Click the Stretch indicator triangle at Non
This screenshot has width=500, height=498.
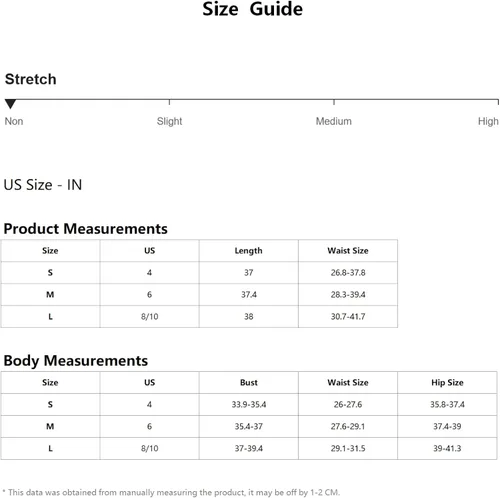tap(10, 104)
